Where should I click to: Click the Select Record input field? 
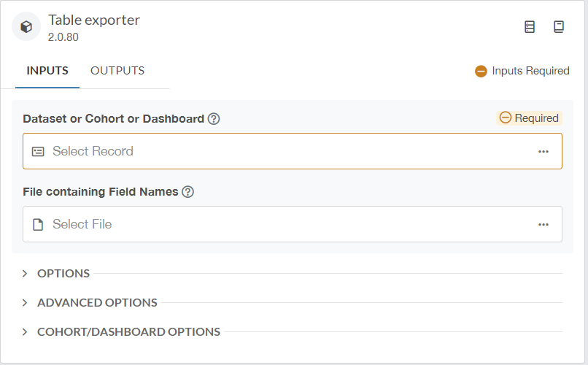click(293, 151)
